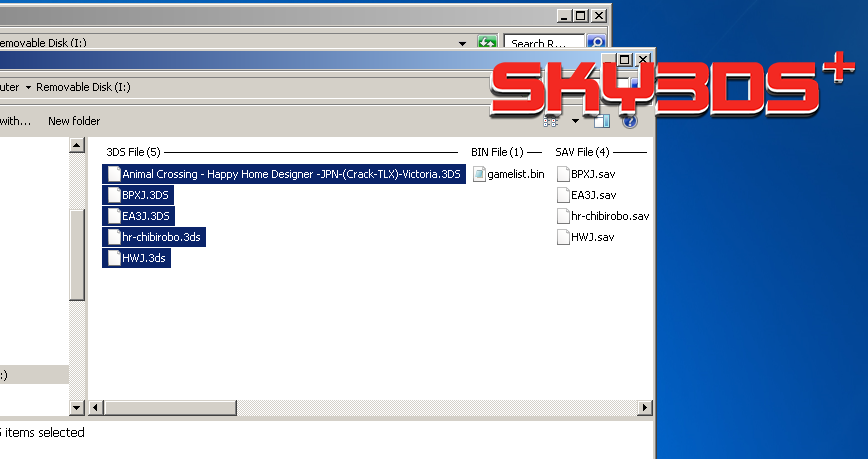The height and width of the screenshot is (459, 868).
Task: Select the HWJ.sav file
Action: point(585,237)
